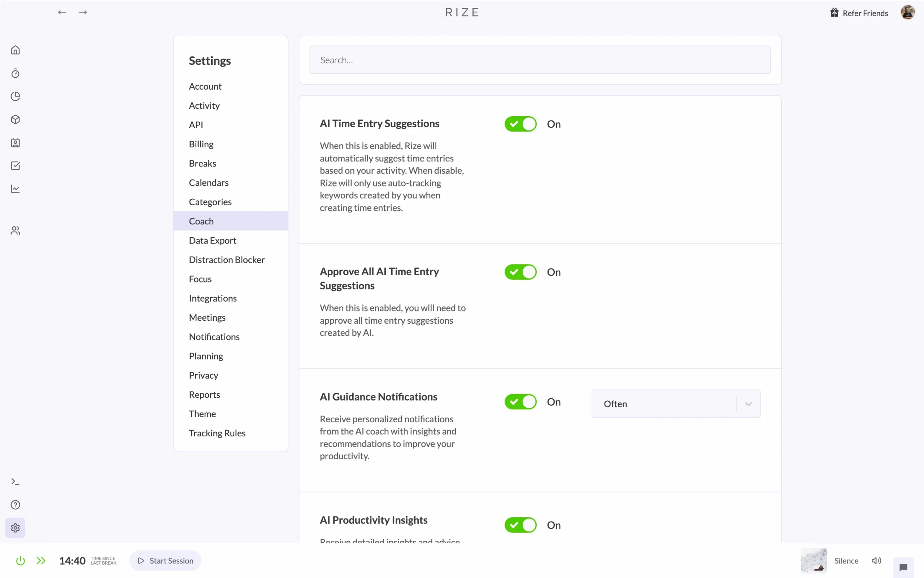Viewport: 924px width, 578px height.
Task: Go forward with the right arrow
Action: 83,12
